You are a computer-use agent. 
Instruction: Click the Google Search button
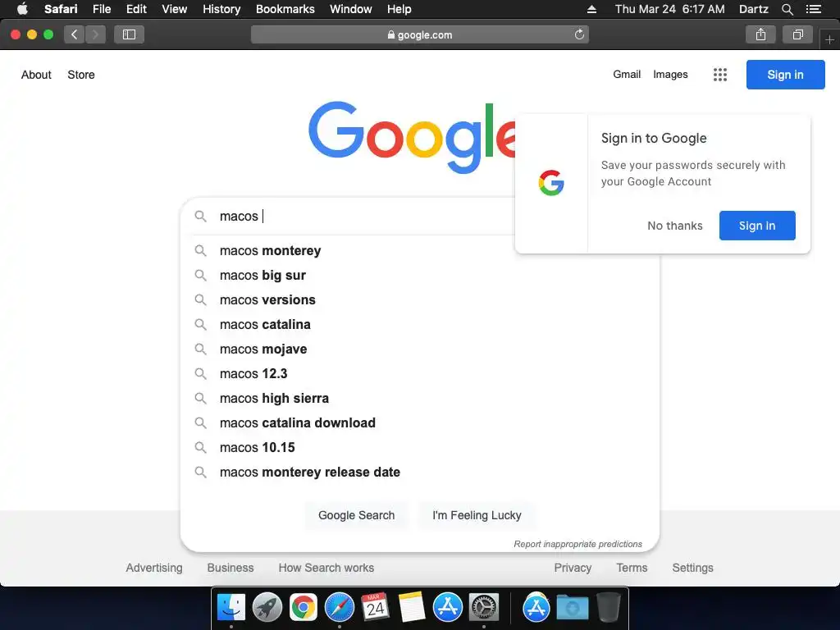click(x=356, y=515)
